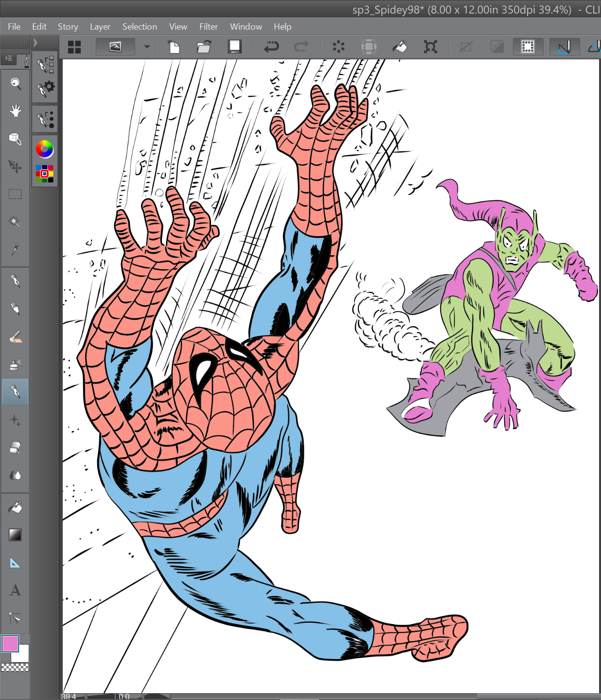Open the Window menu

pos(246,27)
